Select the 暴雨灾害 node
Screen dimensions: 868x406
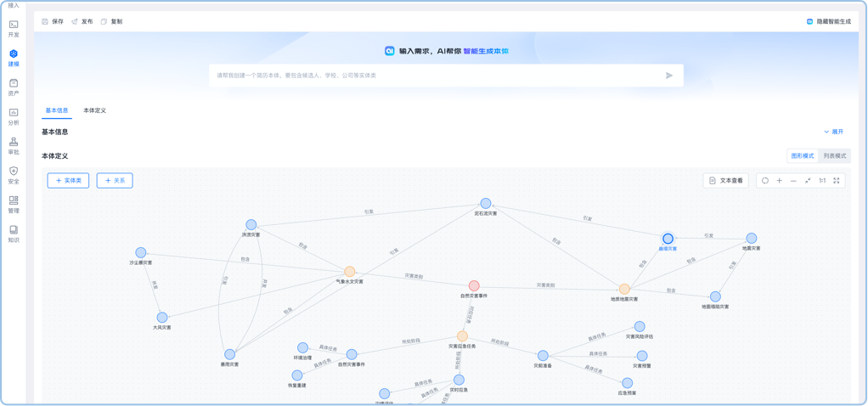tap(229, 354)
